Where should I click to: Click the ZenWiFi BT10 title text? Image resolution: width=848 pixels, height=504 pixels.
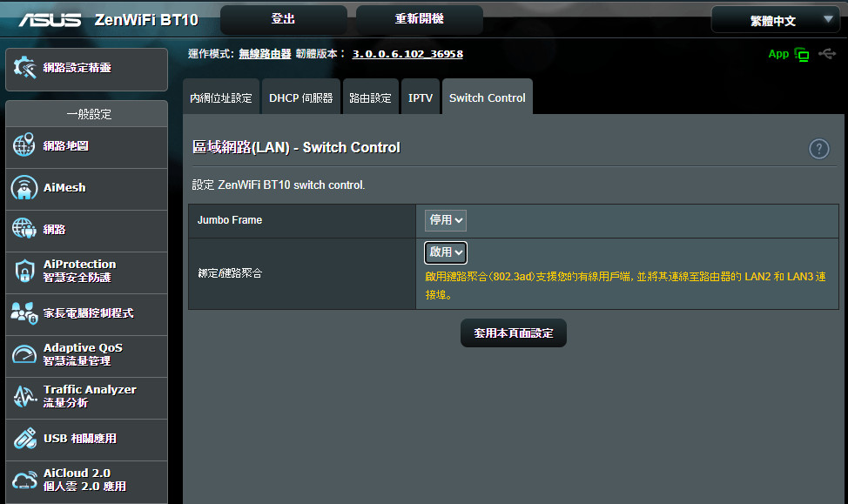pos(146,20)
